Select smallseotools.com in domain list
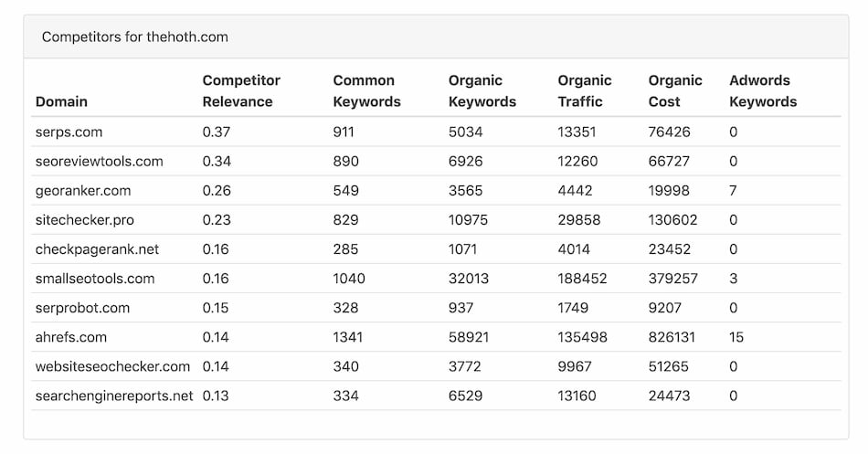This screenshot has width=868, height=454. [95, 279]
